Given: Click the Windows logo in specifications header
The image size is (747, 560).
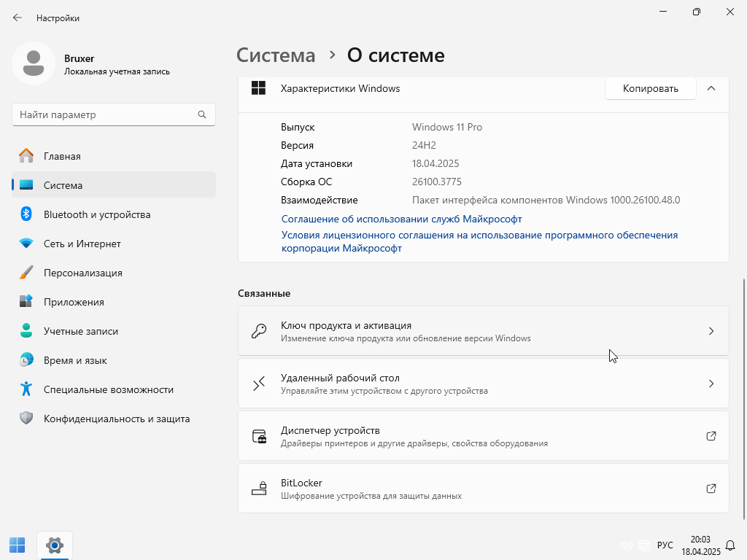Looking at the screenshot, I should point(259,88).
